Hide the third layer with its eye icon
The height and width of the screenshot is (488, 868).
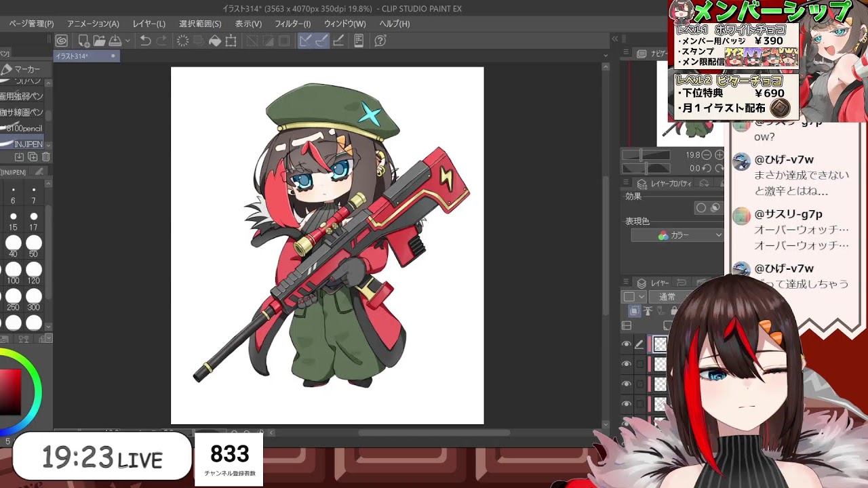pyautogui.click(x=627, y=384)
